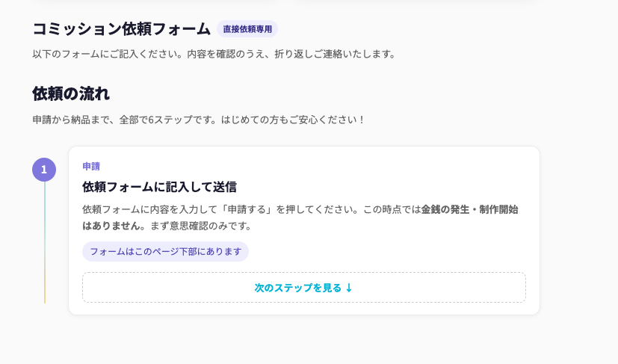The height and width of the screenshot is (364, 618).
Task: Click bold text 金銭の発生・制作開始
Action: click(469, 209)
